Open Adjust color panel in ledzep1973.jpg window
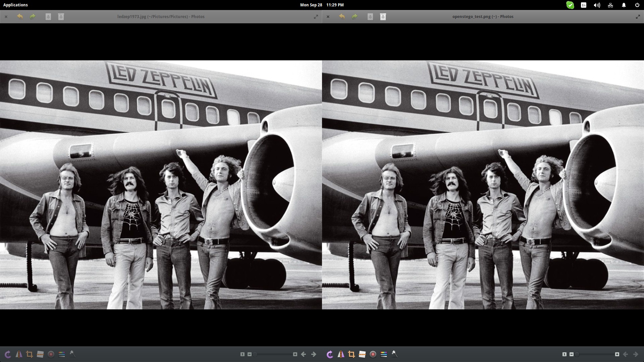The image size is (644, 362). [x=62, y=354]
